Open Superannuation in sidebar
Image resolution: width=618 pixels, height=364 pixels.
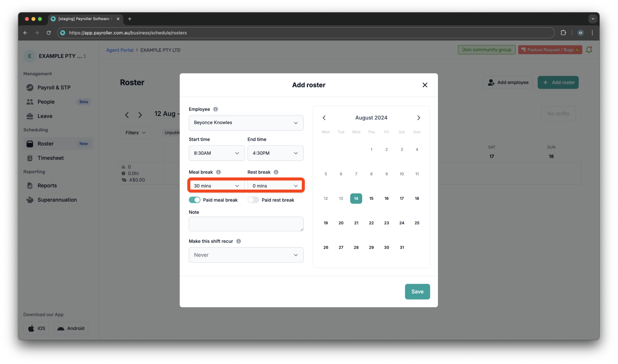[58, 200]
